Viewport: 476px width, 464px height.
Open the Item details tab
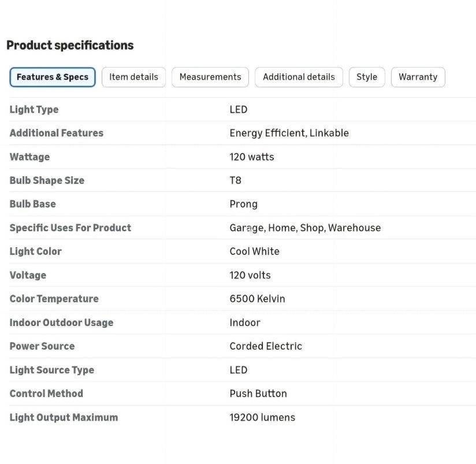(x=133, y=77)
